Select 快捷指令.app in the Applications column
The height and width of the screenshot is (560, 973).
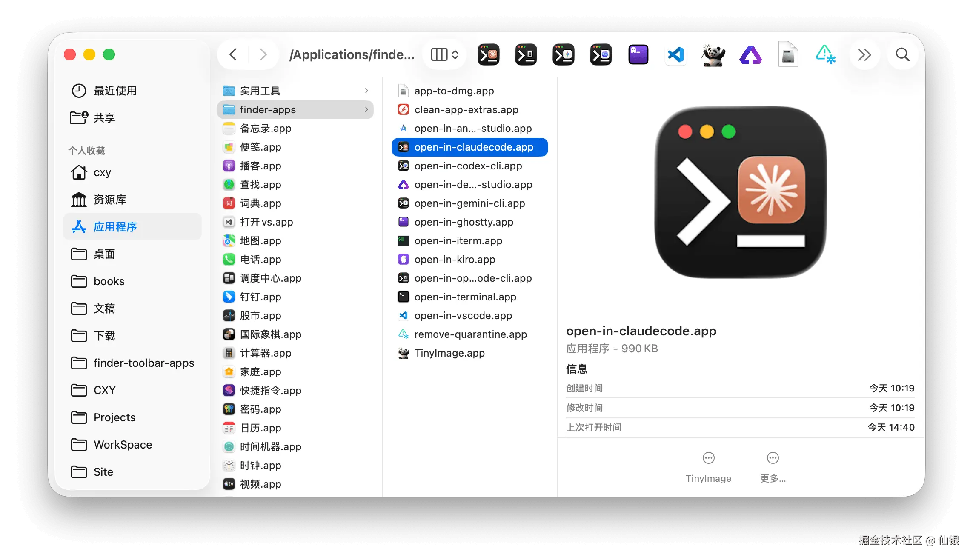[x=295, y=390]
